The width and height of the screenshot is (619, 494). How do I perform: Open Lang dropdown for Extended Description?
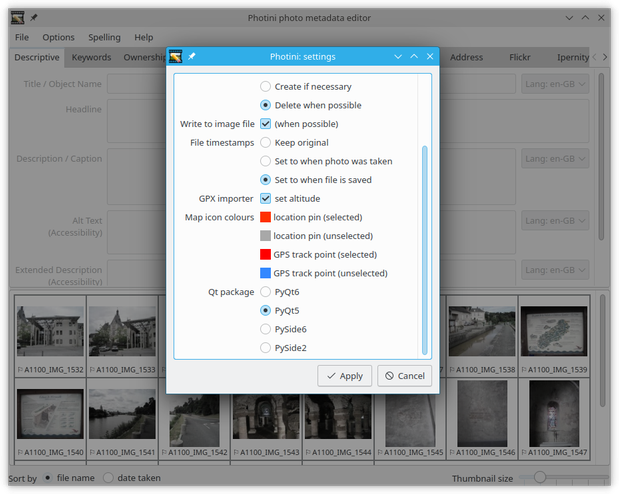tap(555, 270)
